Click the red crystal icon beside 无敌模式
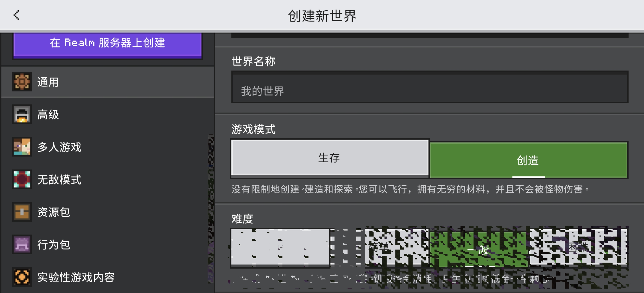Screen dimensions: 644x293 click(22, 179)
